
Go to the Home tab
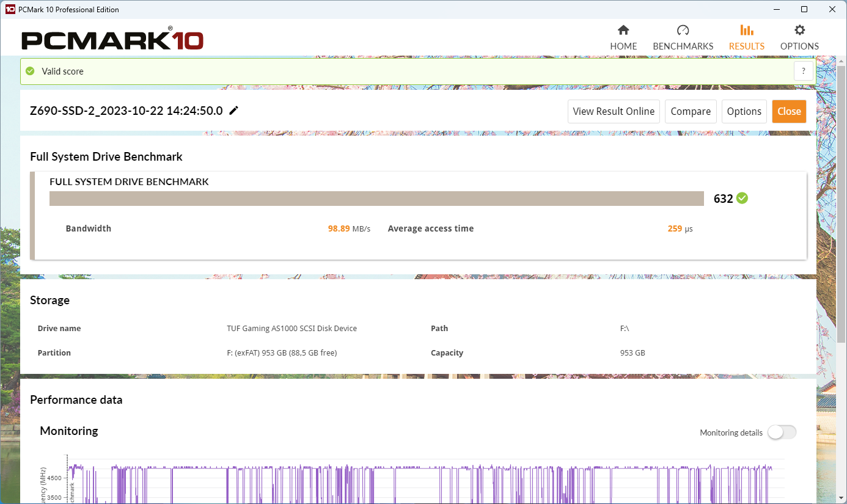click(623, 38)
